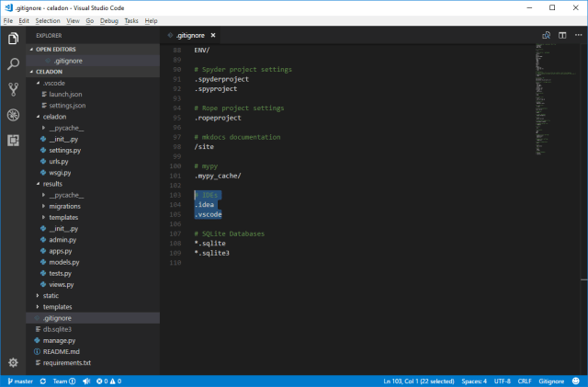Click the Manage gear icon
The width and height of the screenshot is (588, 387).
[x=13, y=363]
